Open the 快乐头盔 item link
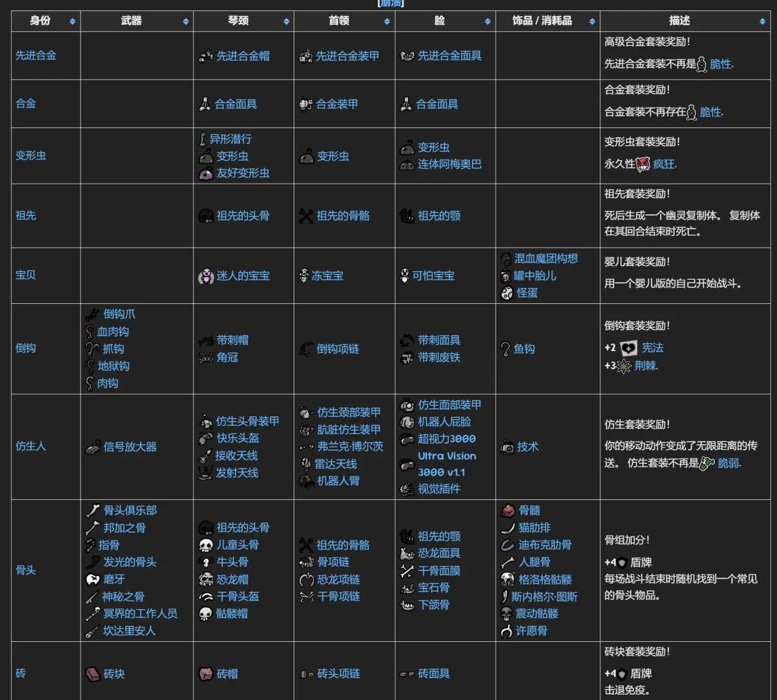The image size is (777, 700). [x=237, y=438]
